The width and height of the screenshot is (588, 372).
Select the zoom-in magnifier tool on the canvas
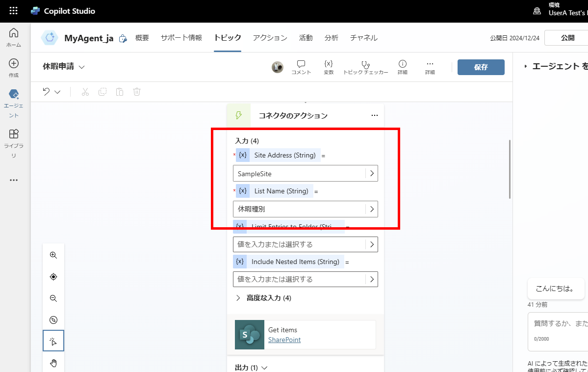[x=53, y=255]
